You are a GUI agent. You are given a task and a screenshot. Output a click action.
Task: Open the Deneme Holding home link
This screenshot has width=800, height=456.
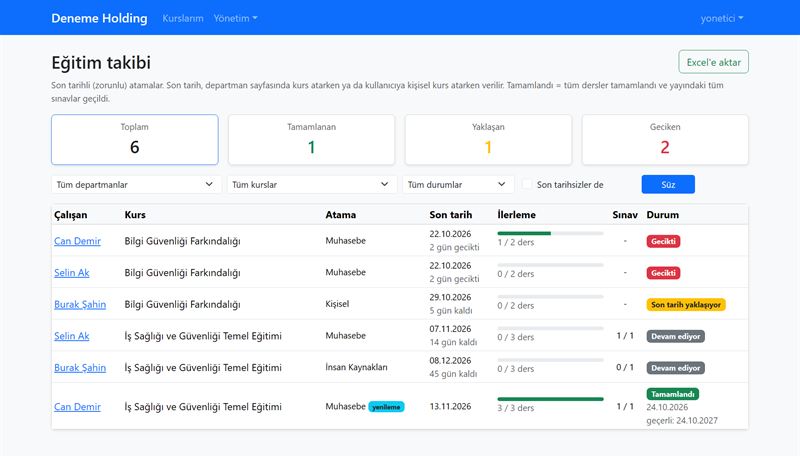pyautogui.click(x=99, y=18)
